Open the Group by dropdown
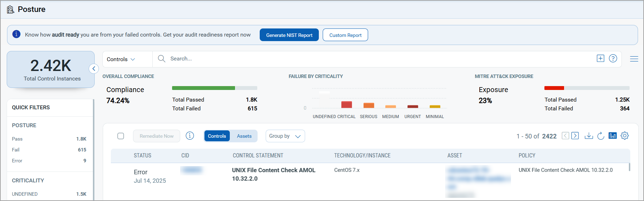The image size is (644, 201). (285, 136)
